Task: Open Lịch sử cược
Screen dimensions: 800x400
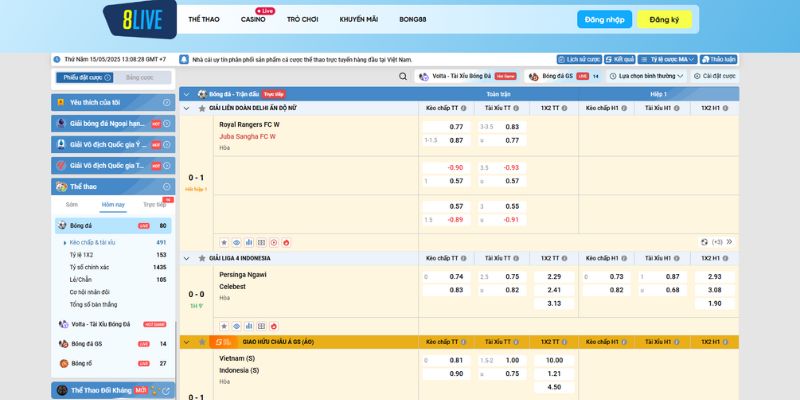Action: (x=579, y=60)
